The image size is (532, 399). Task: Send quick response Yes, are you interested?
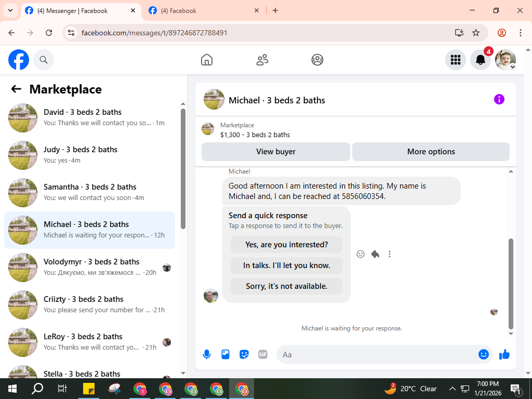click(x=286, y=245)
